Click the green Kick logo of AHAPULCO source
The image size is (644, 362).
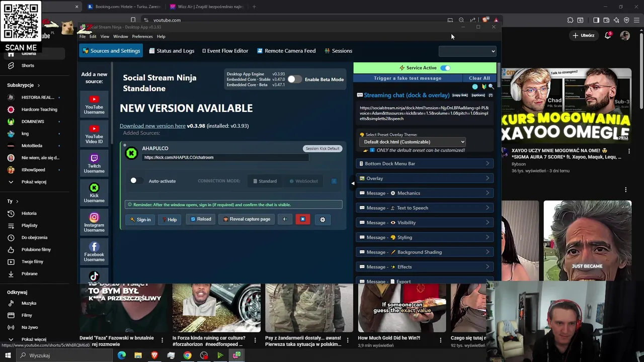click(x=131, y=153)
